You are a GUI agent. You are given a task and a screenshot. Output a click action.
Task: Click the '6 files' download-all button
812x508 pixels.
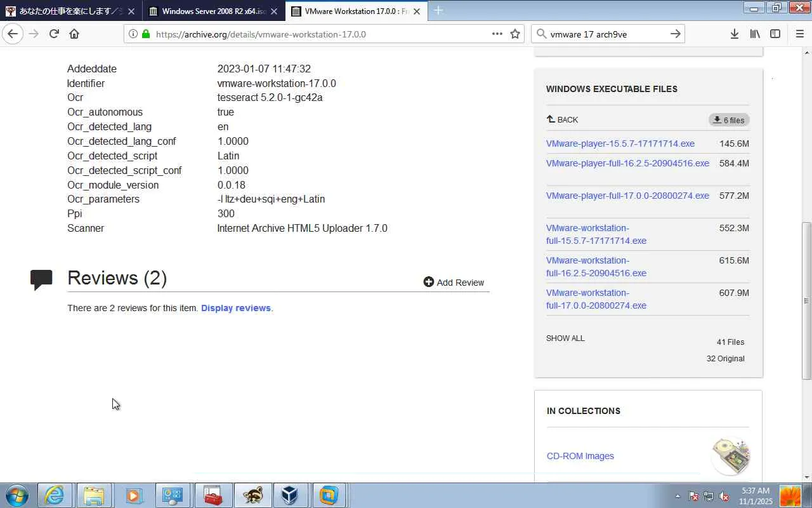pos(729,120)
